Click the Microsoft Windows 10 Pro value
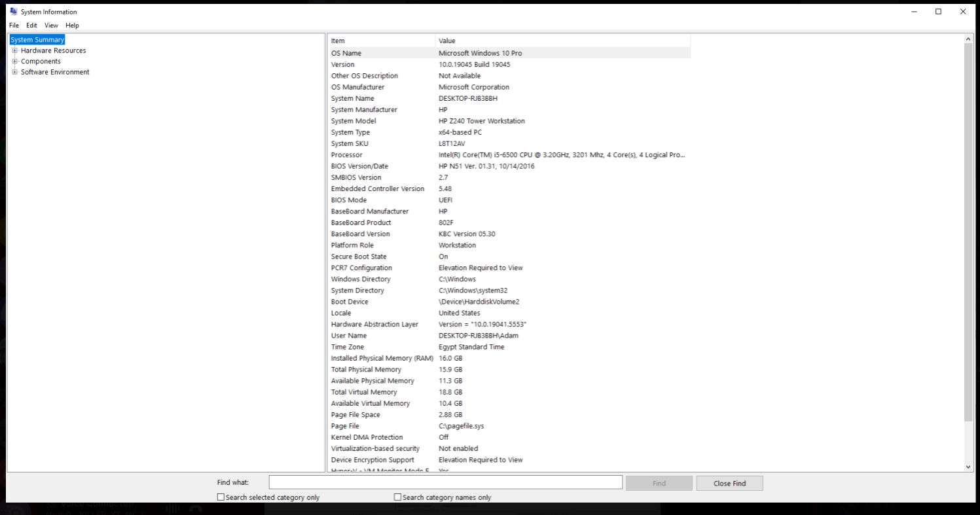This screenshot has width=980, height=515. coord(480,53)
